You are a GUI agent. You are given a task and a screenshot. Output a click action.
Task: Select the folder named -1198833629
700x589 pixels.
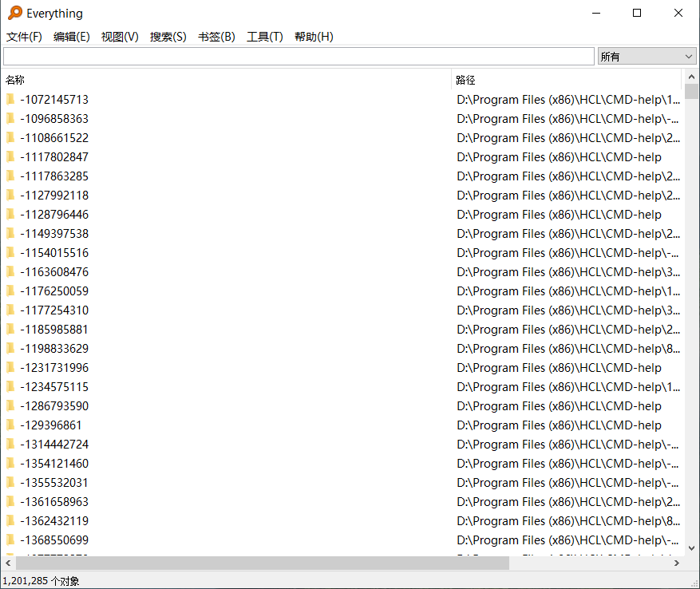pos(54,348)
